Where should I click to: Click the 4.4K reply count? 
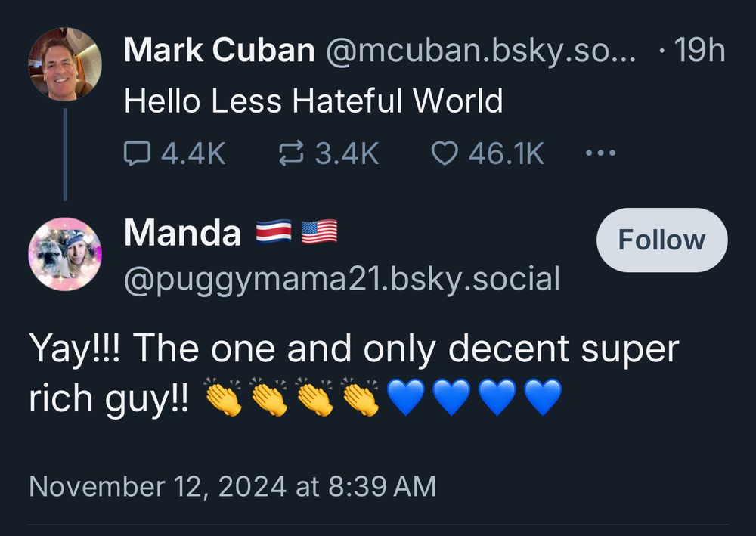pyautogui.click(x=194, y=154)
